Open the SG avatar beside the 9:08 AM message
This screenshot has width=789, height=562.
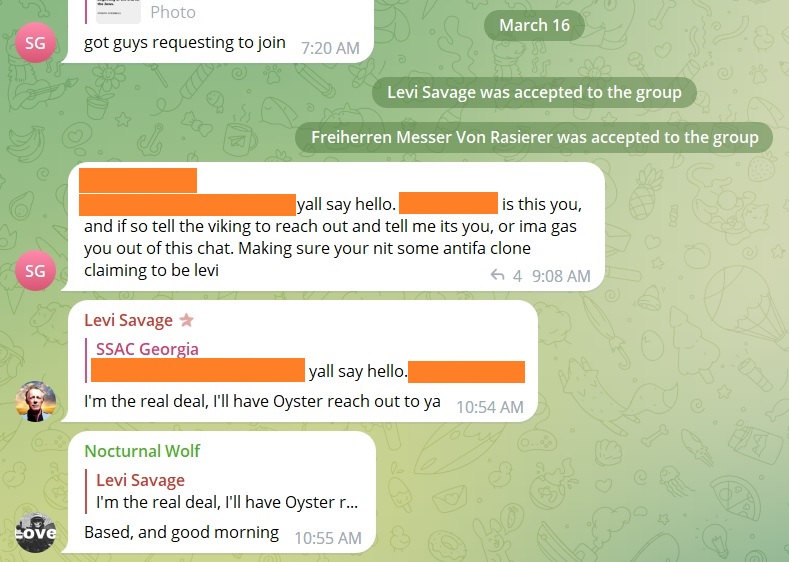point(35,270)
